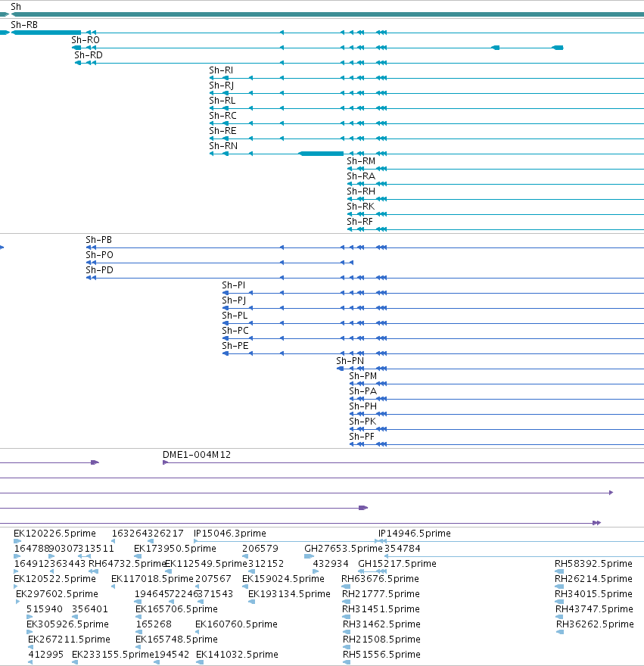Click the RH36262.5prime EST label
This screenshot has height=666, width=644.
pos(595,624)
